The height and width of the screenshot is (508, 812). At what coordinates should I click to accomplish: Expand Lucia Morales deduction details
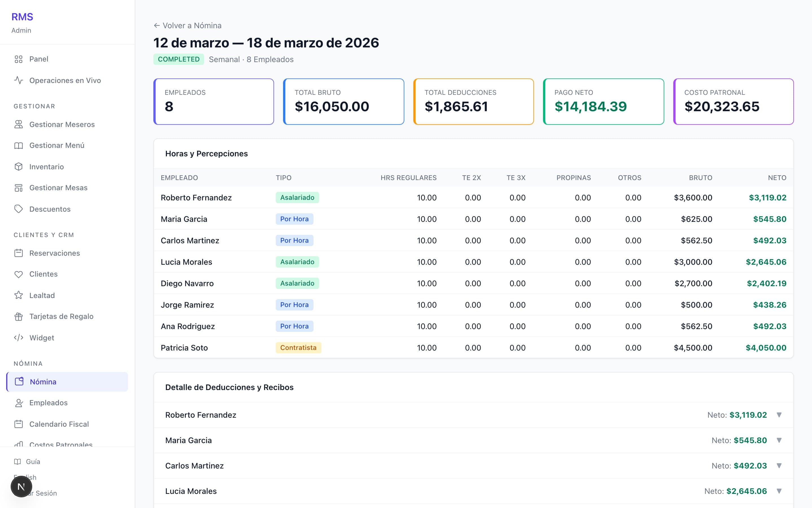[x=779, y=491]
